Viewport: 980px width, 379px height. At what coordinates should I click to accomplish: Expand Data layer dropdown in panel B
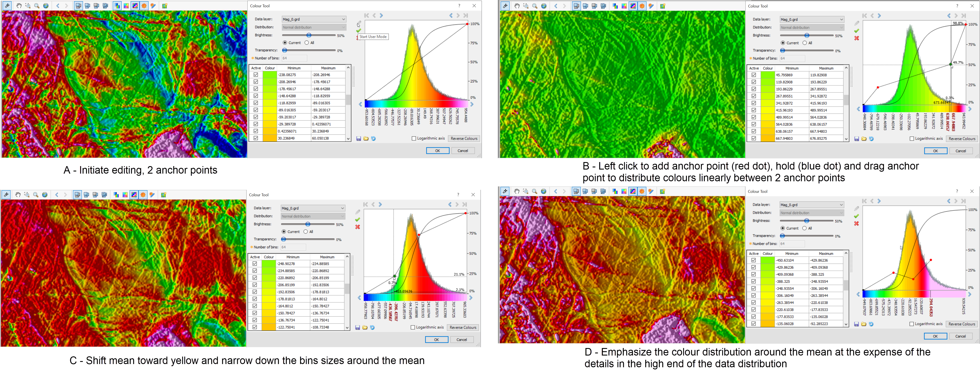coord(812,19)
